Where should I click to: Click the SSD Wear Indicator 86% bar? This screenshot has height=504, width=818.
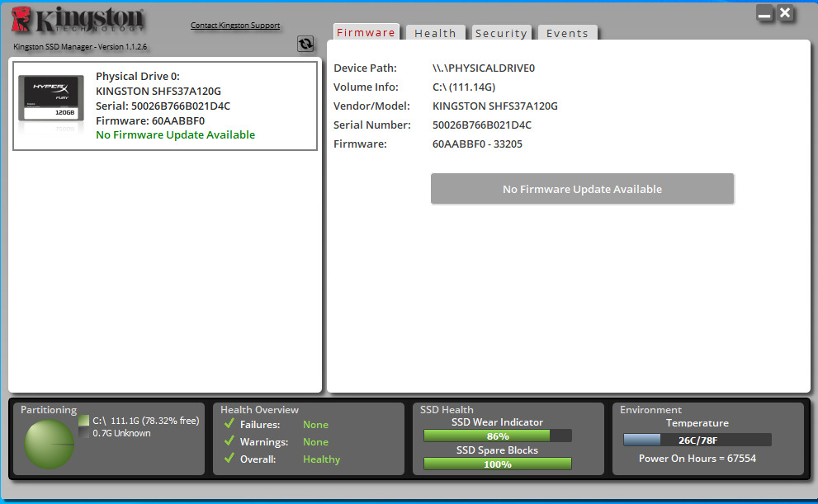(x=498, y=436)
